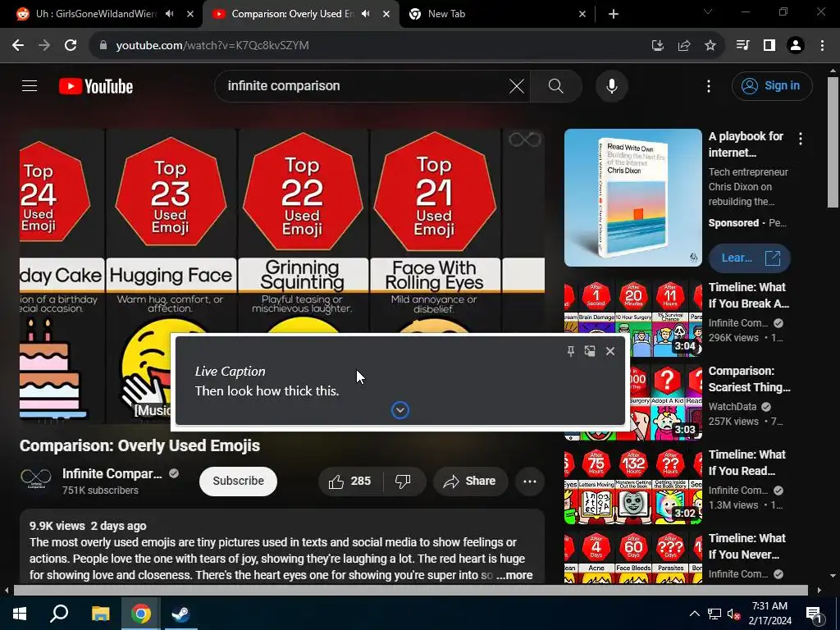The width and height of the screenshot is (840, 630).
Task: Open the tab search dropdown chevron
Action: [708, 11]
